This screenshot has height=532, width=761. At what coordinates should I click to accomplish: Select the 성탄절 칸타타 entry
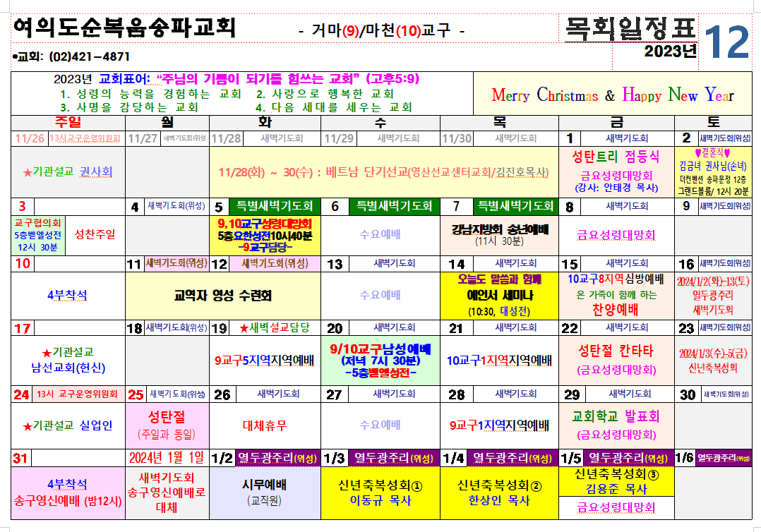(616, 351)
